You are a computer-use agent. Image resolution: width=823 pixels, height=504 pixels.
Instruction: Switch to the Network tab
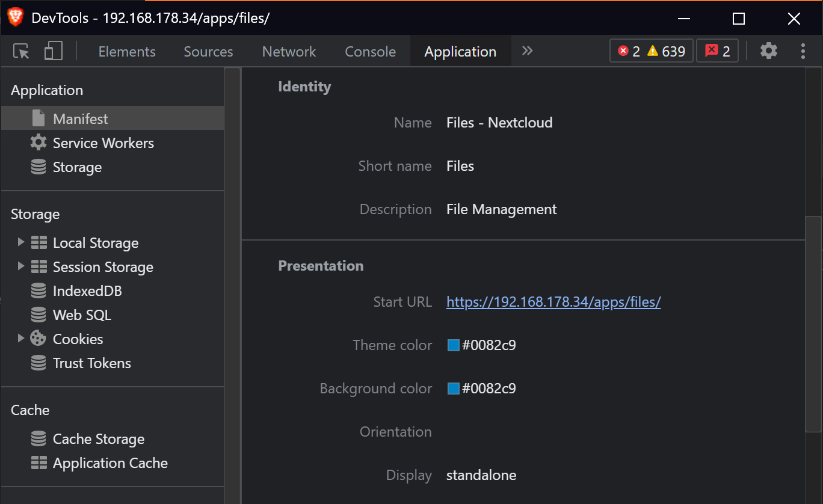[x=289, y=52]
